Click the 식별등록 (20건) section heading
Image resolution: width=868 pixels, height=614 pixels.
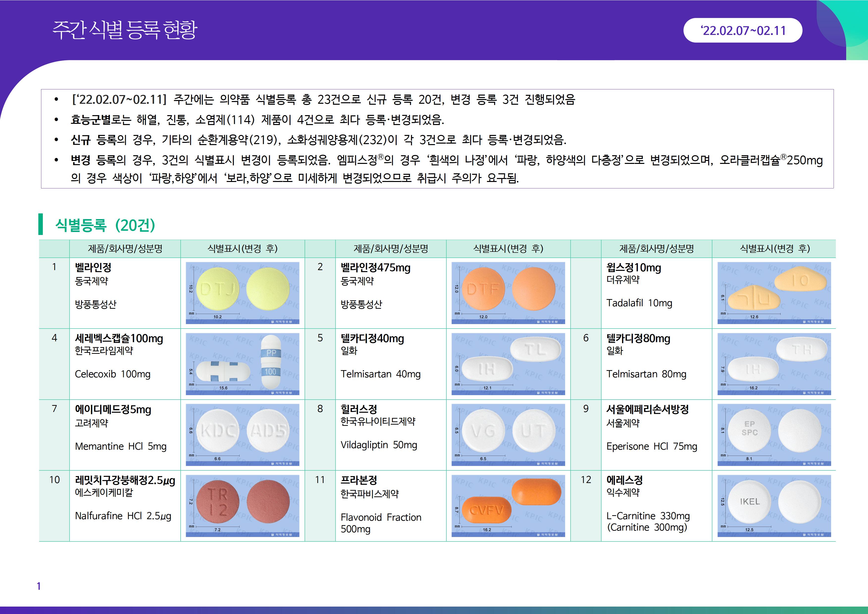(x=105, y=225)
